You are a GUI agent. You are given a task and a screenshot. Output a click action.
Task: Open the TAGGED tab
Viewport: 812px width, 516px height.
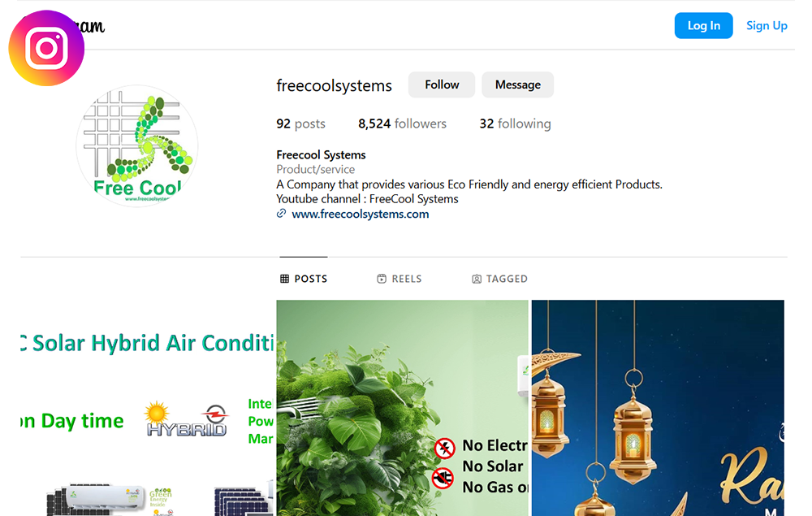[x=499, y=279]
